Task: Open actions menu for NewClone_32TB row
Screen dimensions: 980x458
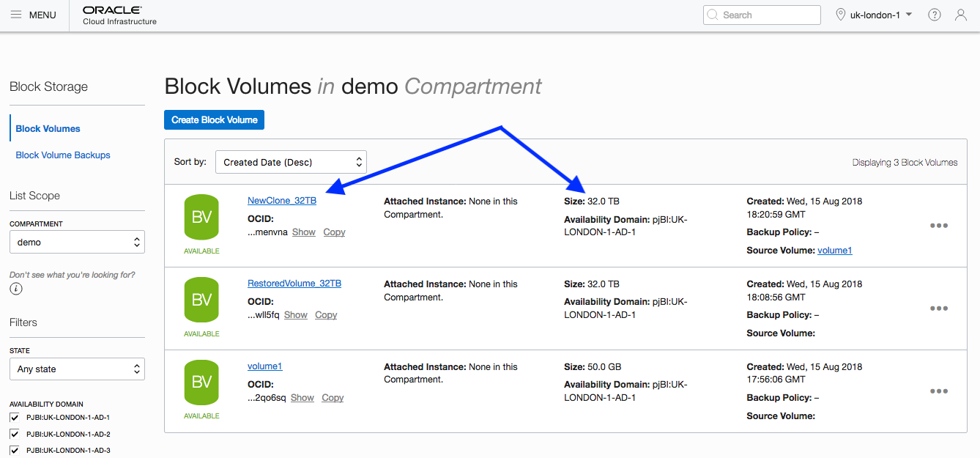Action: click(938, 226)
